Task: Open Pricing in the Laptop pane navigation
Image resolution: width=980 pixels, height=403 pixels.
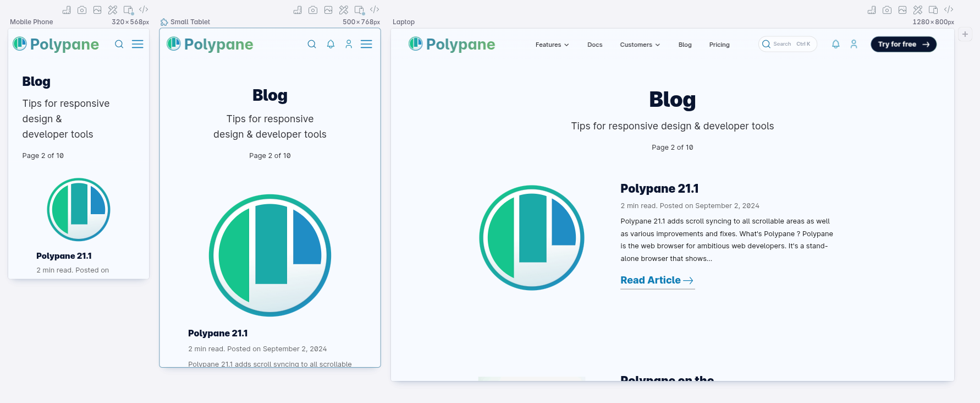Action: pos(719,45)
